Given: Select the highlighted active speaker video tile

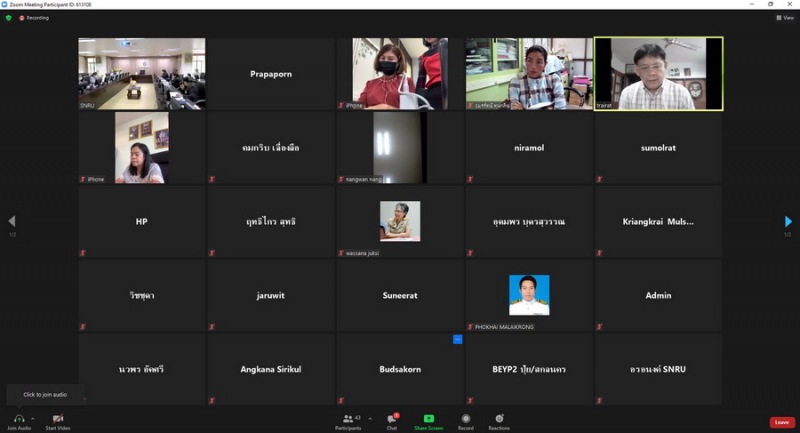Looking at the screenshot, I should click(x=658, y=74).
